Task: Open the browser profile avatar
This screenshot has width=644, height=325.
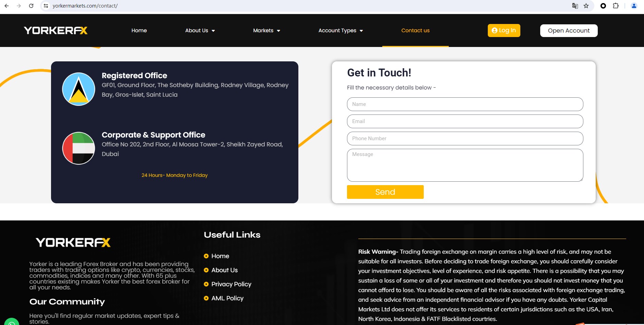Action: click(x=634, y=6)
